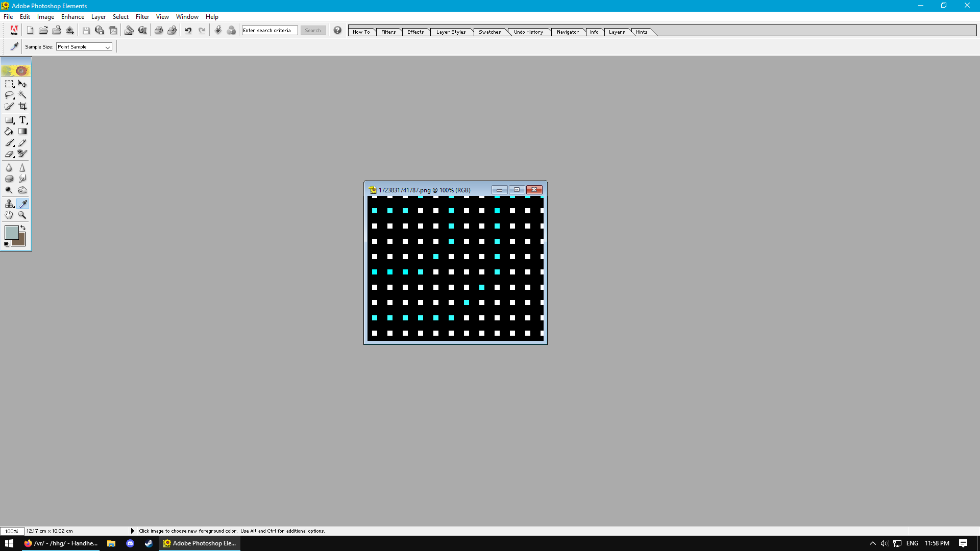Click the Print icon
This screenshot has height=551, width=980.
(x=159, y=31)
